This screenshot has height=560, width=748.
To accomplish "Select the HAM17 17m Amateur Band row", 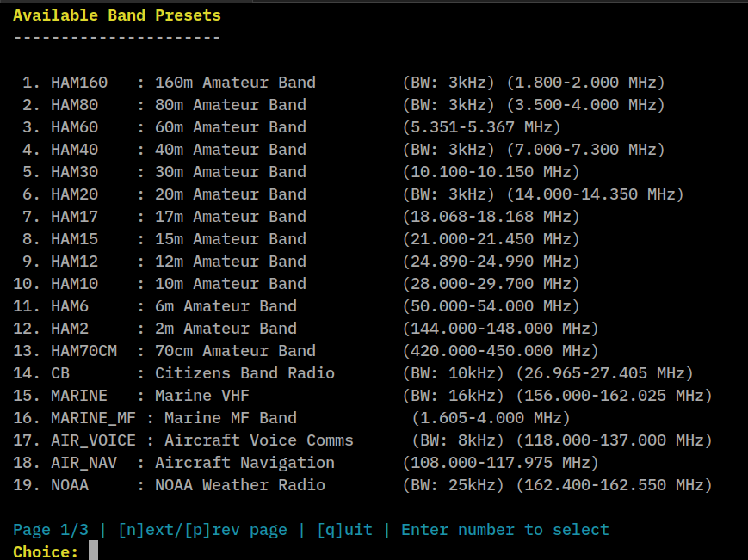I will [x=301, y=217].
